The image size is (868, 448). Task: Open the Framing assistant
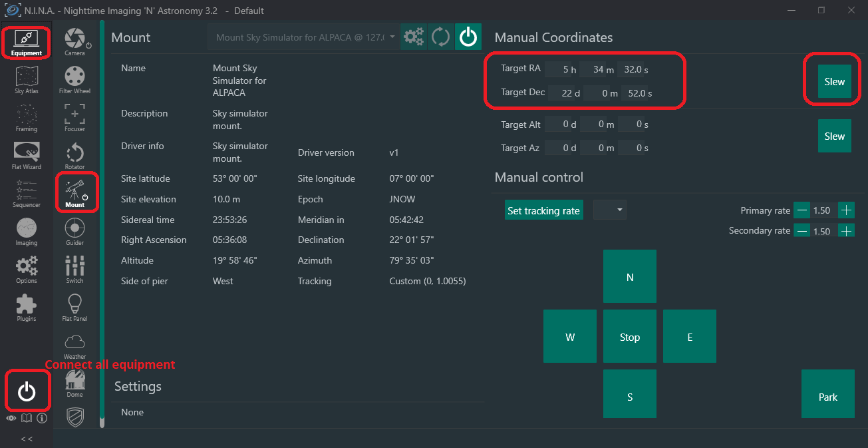click(x=27, y=118)
